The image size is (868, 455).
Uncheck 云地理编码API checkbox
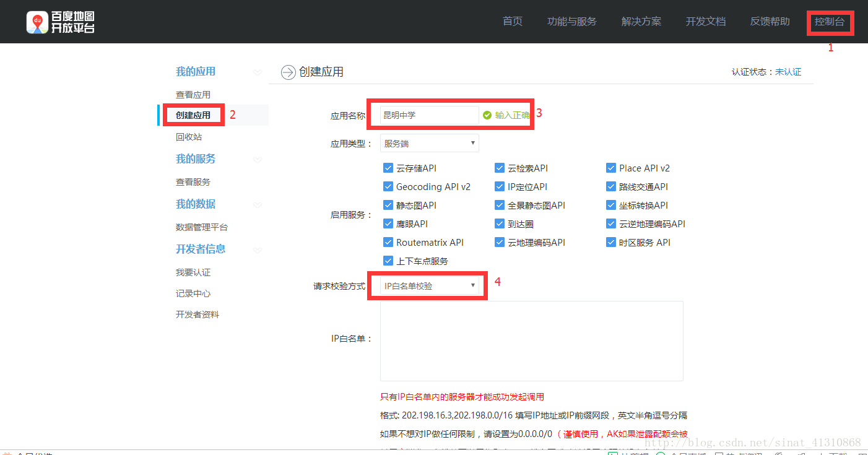pyautogui.click(x=500, y=242)
